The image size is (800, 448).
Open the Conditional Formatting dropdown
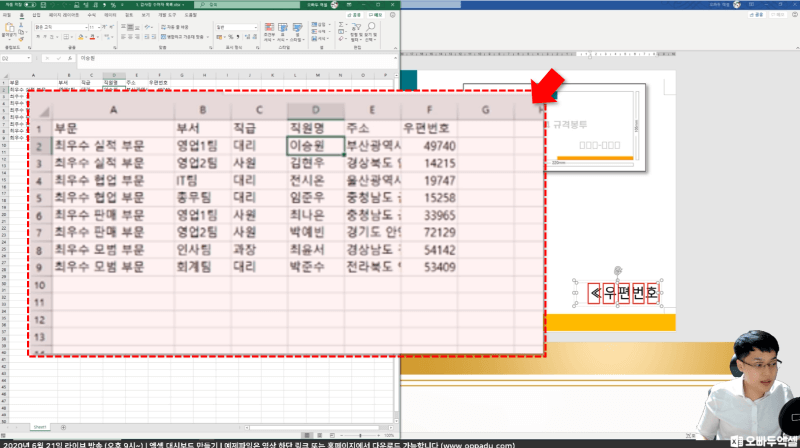269,32
